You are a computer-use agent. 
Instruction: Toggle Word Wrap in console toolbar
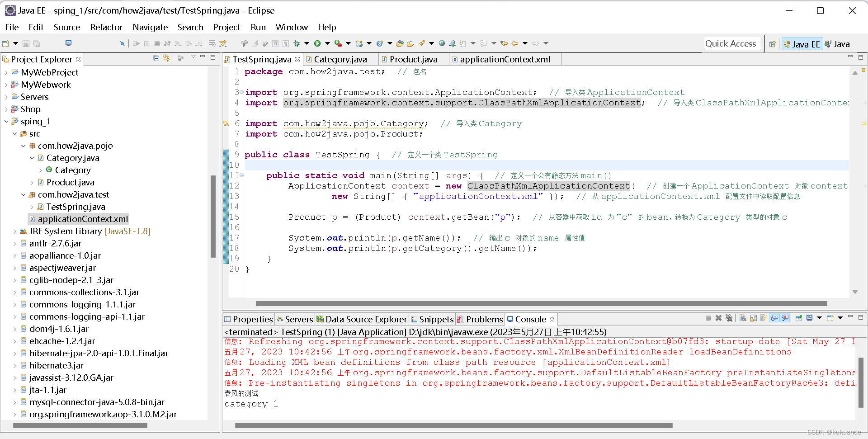coord(764,318)
